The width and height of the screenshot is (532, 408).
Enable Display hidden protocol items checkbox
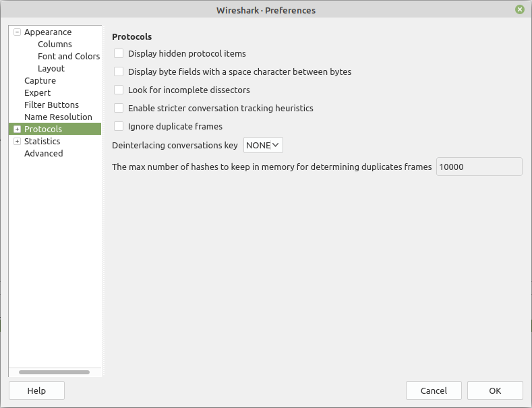[119, 53]
